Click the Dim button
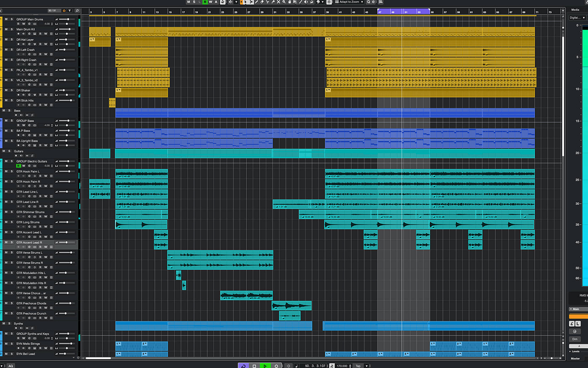Image resolution: width=588 pixels, height=368 pixels. (x=575, y=339)
